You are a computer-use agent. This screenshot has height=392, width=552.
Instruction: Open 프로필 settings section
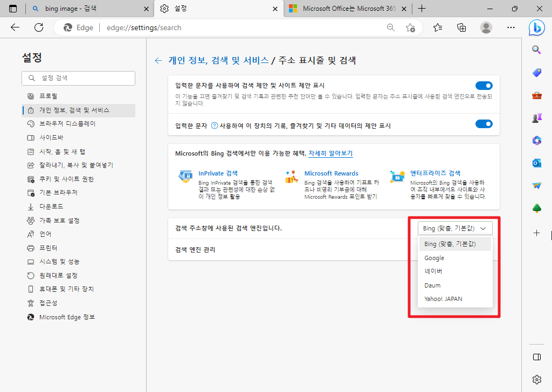(x=79, y=96)
